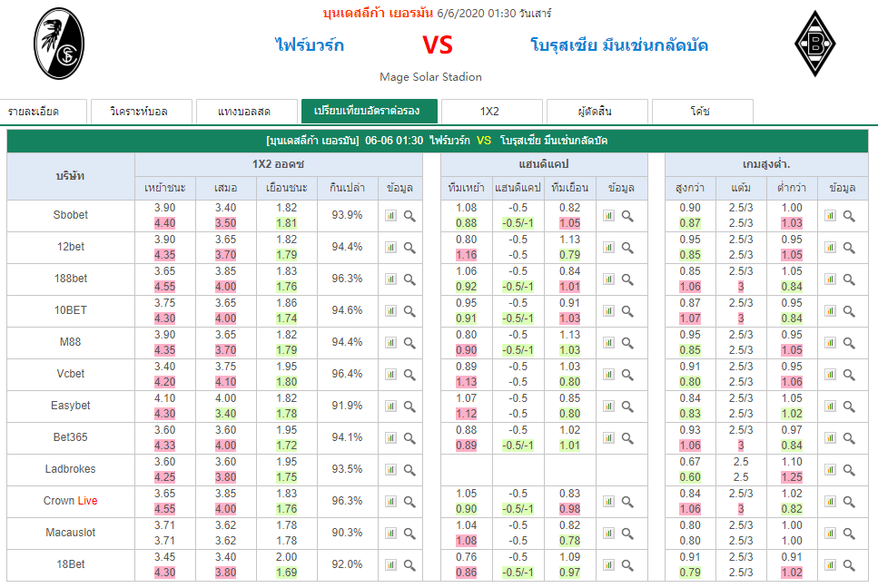Click the Crown Live company name
This screenshot has height=588, width=878.
point(71,501)
